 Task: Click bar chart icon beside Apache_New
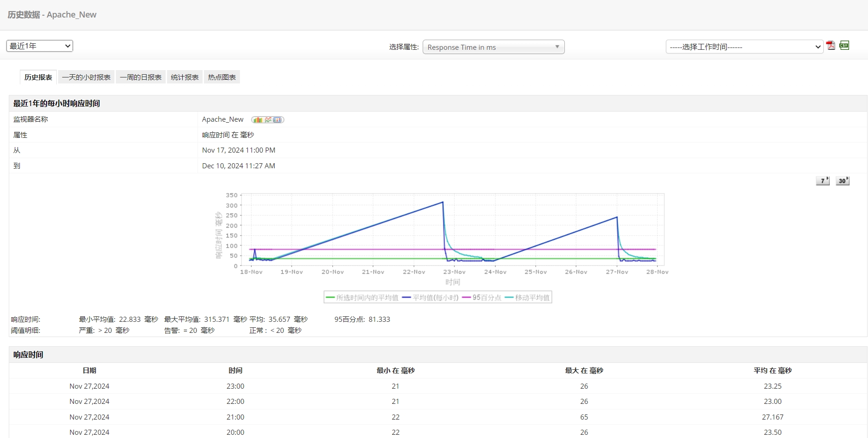tap(257, 120)
